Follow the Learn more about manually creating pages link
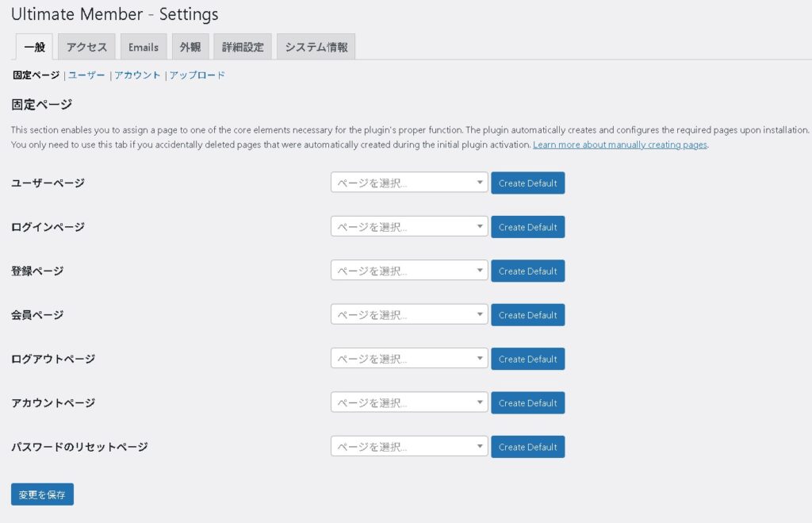The height and width of the screenshot is (523, 812). pyautogui.click(x=619, y=145)
